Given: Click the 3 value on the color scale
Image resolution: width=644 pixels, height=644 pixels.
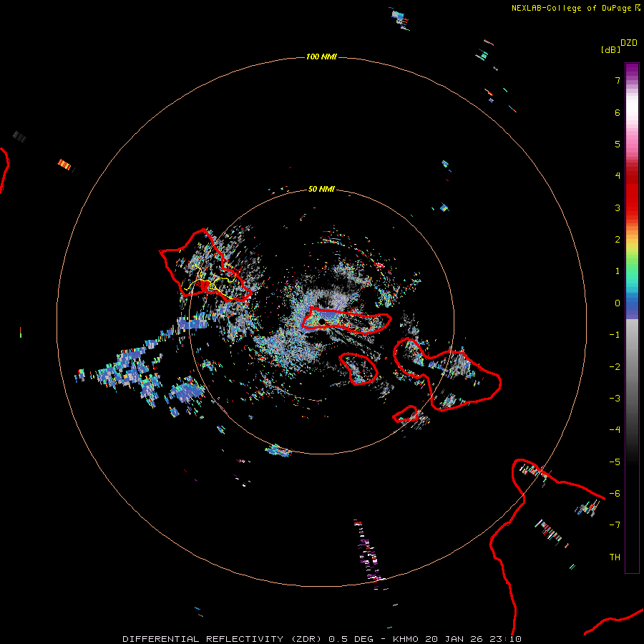Looking at the screenshot, I should point(618,208).
